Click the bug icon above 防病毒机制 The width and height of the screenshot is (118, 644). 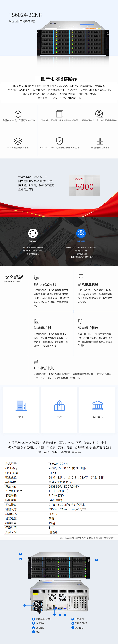point(37,321)
